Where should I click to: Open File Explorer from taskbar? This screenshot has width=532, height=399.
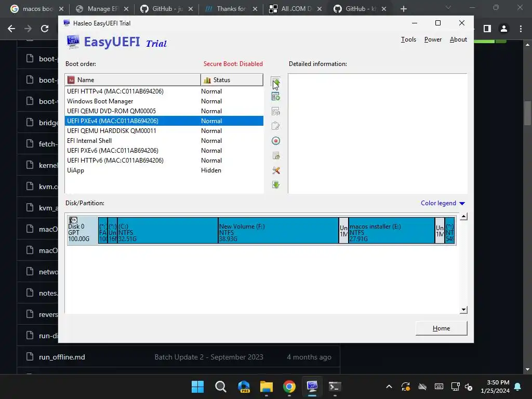click(267, 387)
